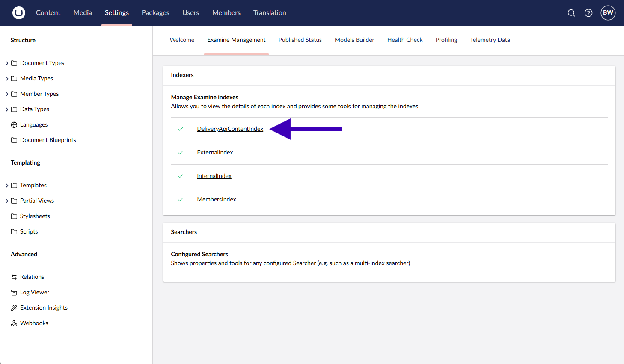Open the Models Builder tab

(354, 40)
